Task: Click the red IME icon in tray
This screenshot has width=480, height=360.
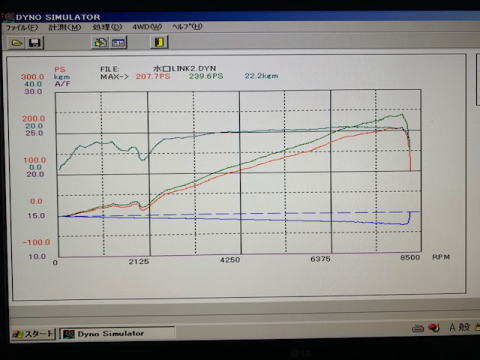Action: [x=434, y=328]
